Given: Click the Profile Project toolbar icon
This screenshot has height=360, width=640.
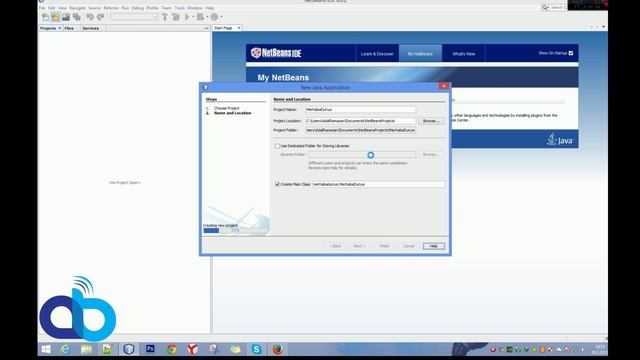Looking at the screenshot, I should click(214, 17).
